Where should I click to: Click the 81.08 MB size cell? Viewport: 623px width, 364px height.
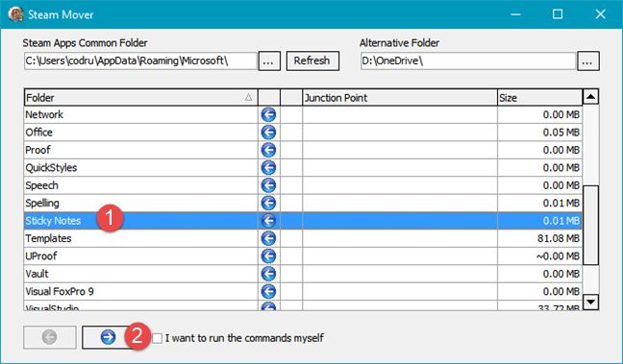539,238
